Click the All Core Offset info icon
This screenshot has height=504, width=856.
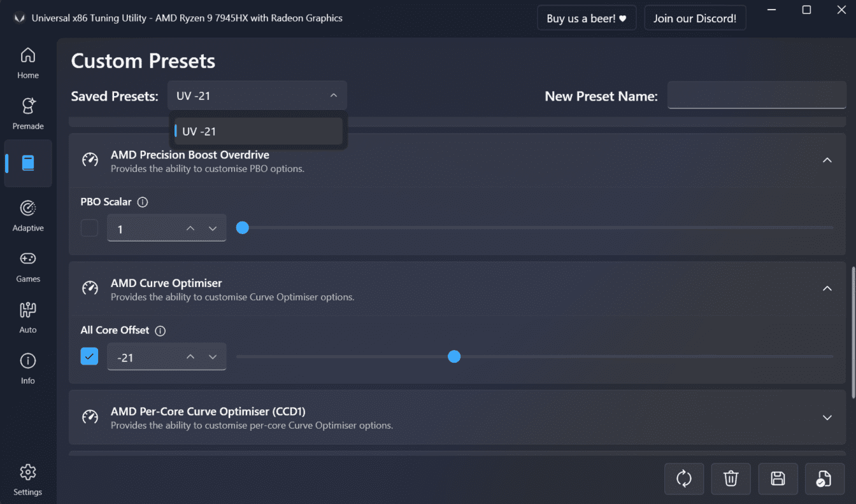(x=160, y=331)
